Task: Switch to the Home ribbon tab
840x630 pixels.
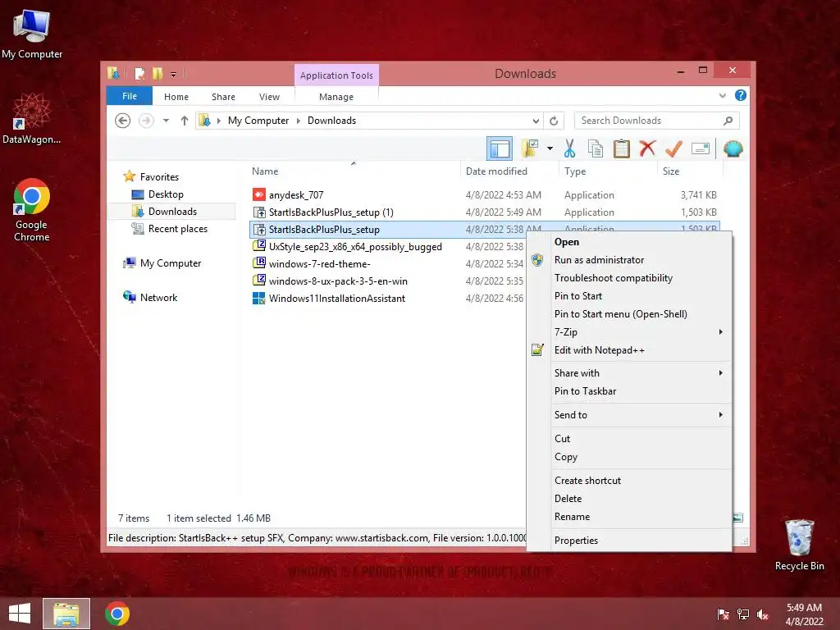Action: pyautogui.click(x=176, y=97)
